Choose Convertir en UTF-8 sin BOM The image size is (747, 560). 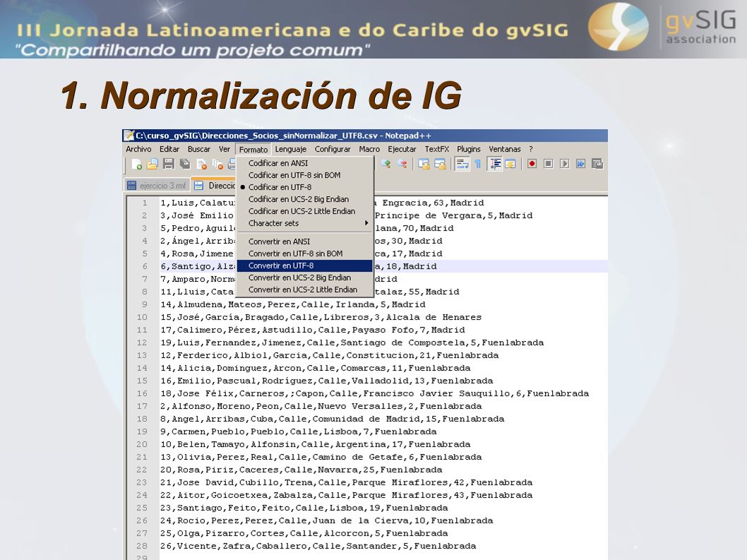304,254
